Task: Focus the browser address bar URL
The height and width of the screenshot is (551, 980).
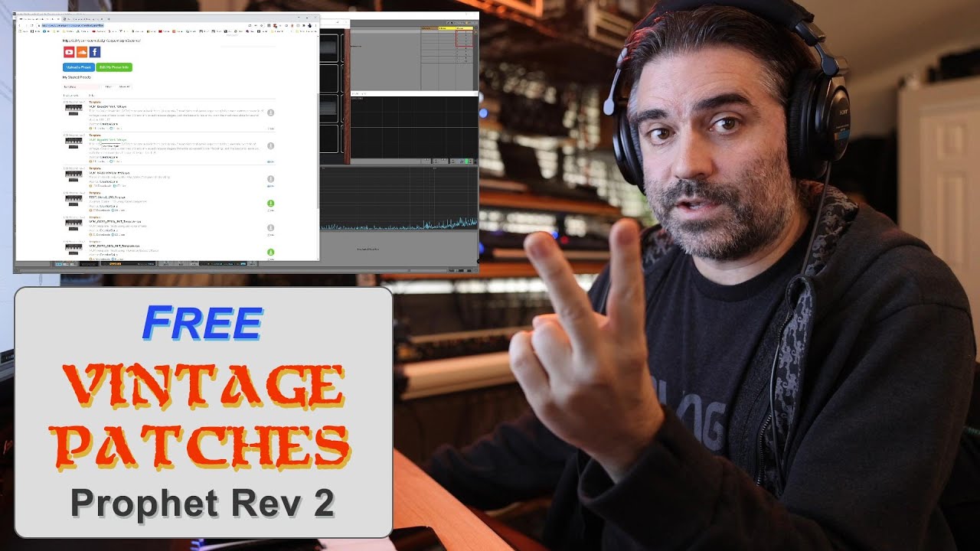Action: tap(73, 25)
